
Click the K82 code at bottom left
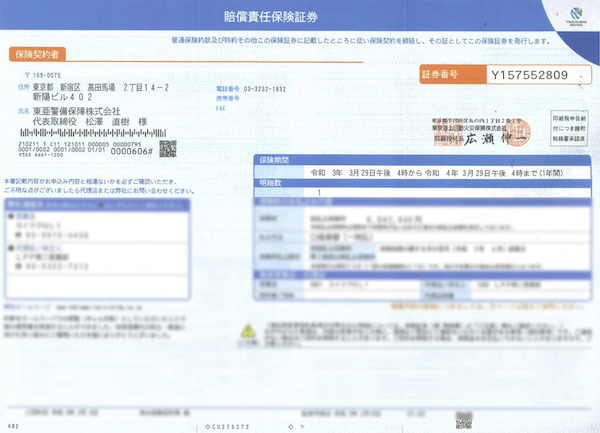(13, 426)
